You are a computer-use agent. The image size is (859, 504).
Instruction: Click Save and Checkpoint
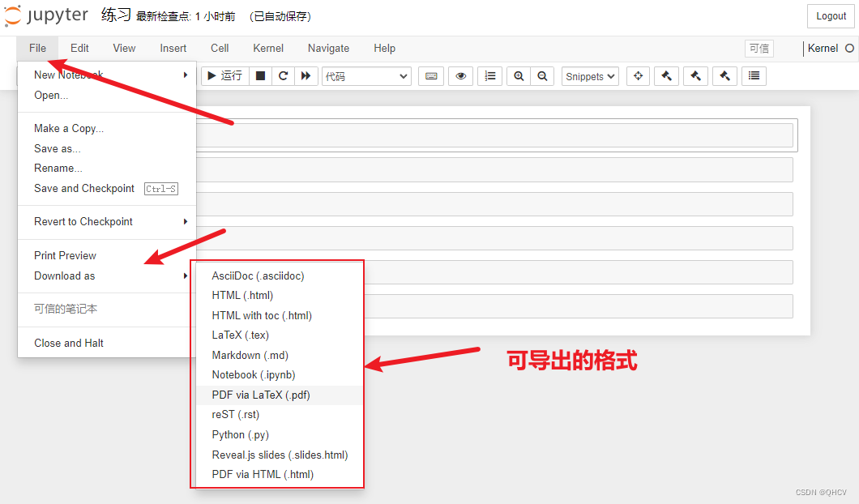107,189
